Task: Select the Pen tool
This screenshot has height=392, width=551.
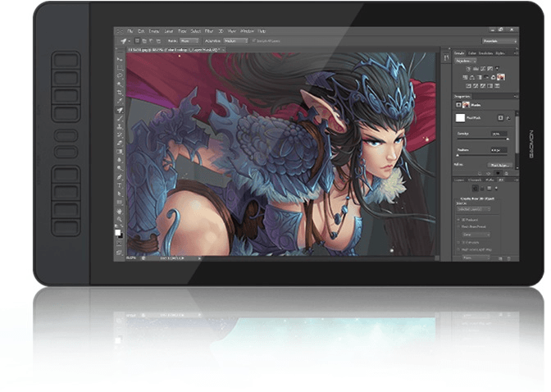Action: click(x=120, y=177)
